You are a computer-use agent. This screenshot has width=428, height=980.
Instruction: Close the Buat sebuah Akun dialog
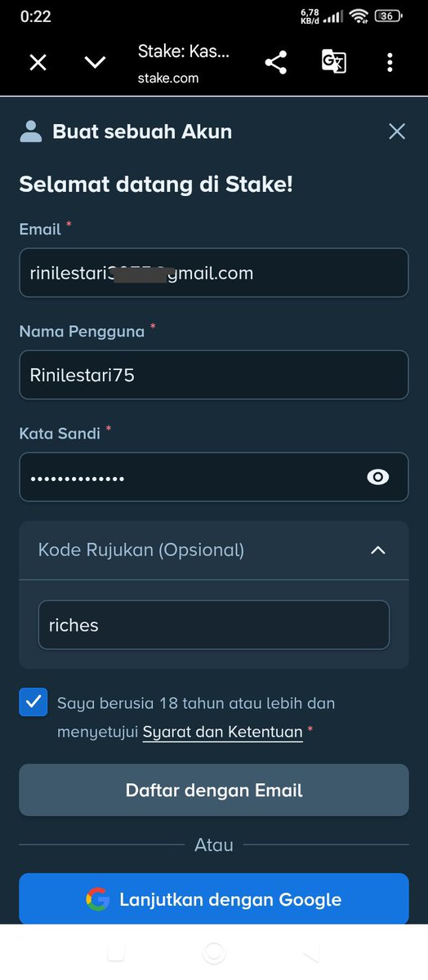[x=397, y=131]
